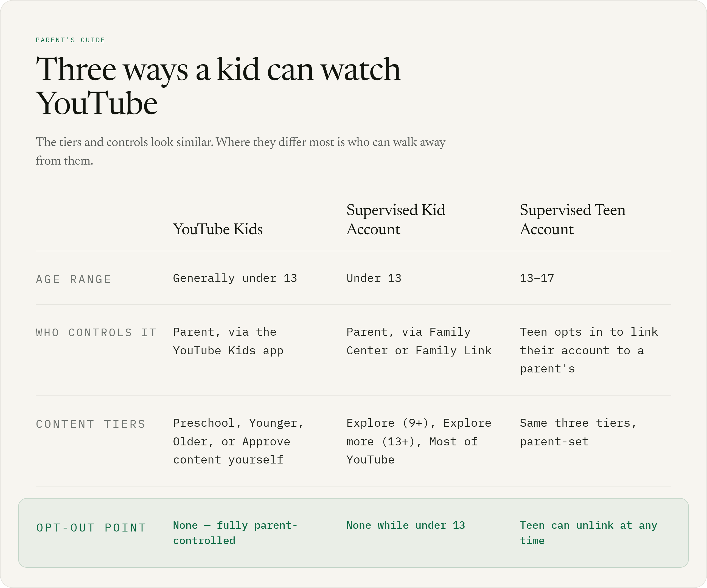The image size is (707, 588).
Task: Click the "OPT-OUT POINT" row label
Action: [91, 527]
